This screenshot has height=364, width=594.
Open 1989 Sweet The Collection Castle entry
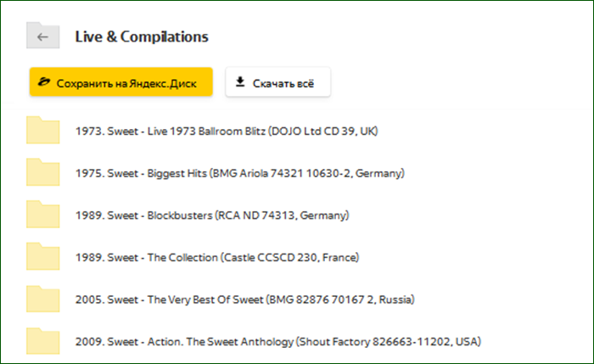(x=217, y=257)
